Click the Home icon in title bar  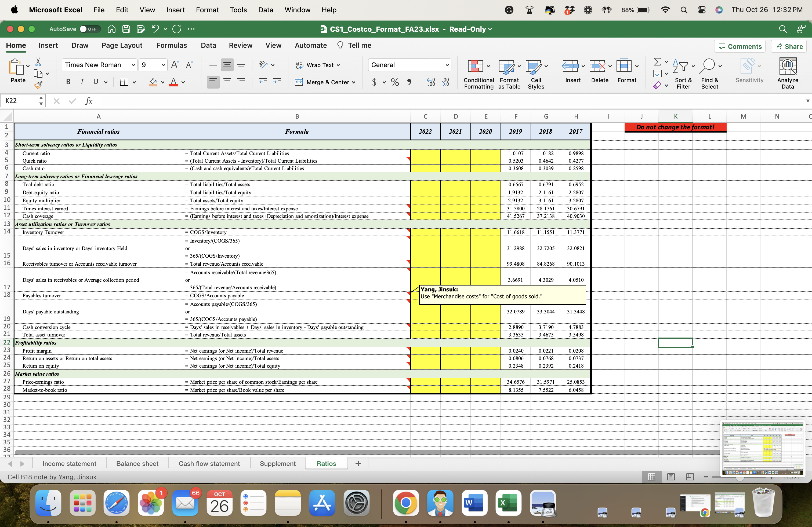click(x=111, y=29)
